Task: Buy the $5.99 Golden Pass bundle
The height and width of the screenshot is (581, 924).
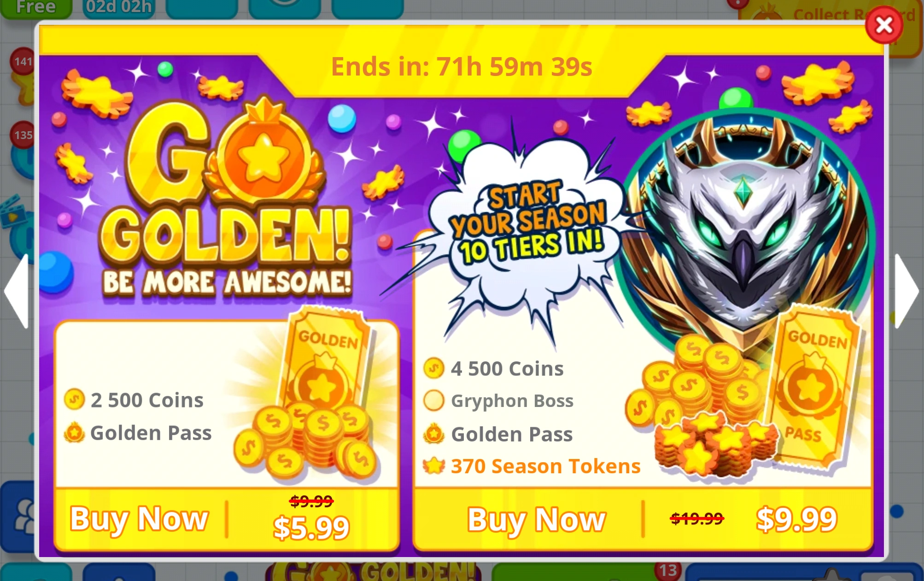Action: click(x=227, y=519)
